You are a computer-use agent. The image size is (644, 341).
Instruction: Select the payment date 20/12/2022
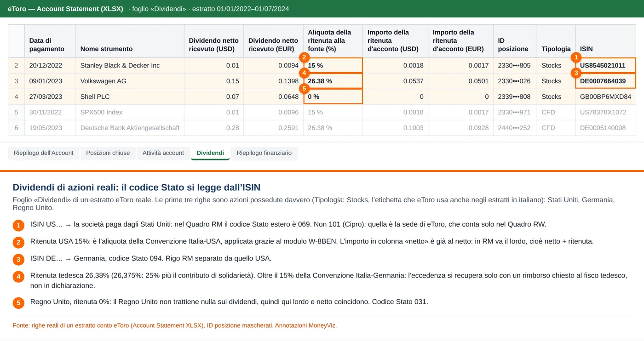(50, 66)
